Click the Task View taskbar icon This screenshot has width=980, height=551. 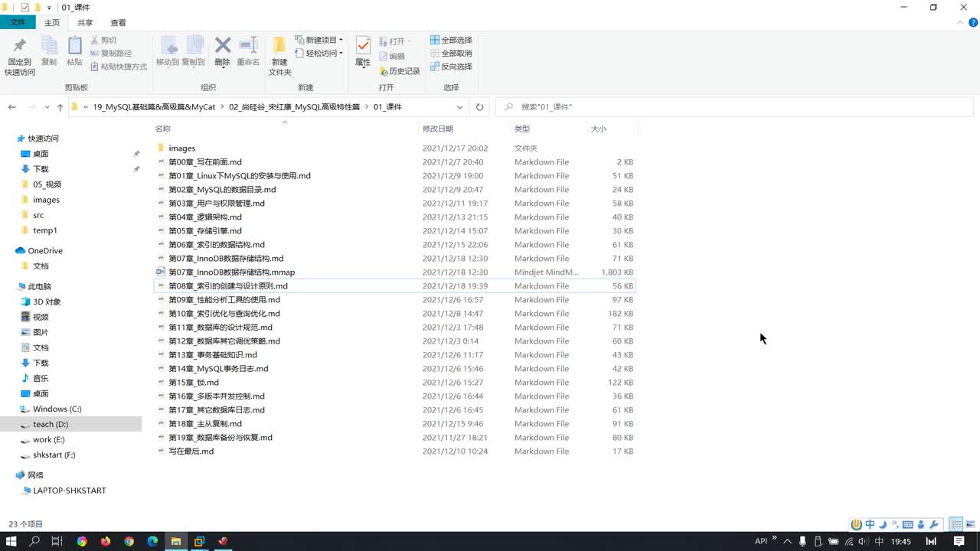[x=57, y=541]
